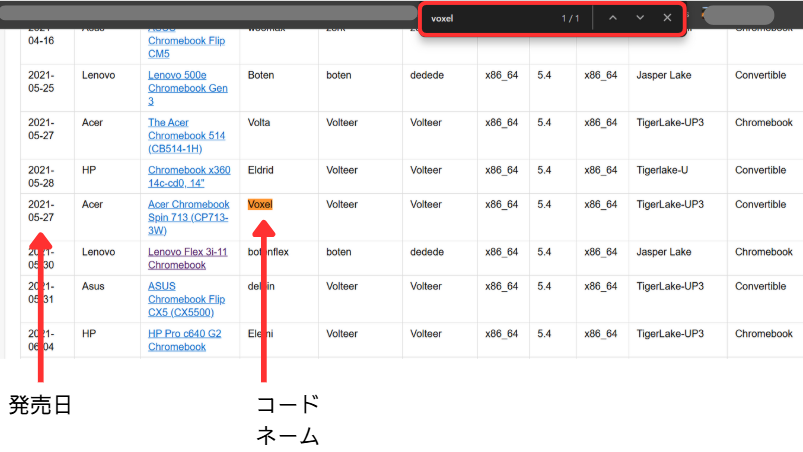Click Asus brand in Flip CX5 row
This screenshot has width=803, height=452.
[93, 286]
